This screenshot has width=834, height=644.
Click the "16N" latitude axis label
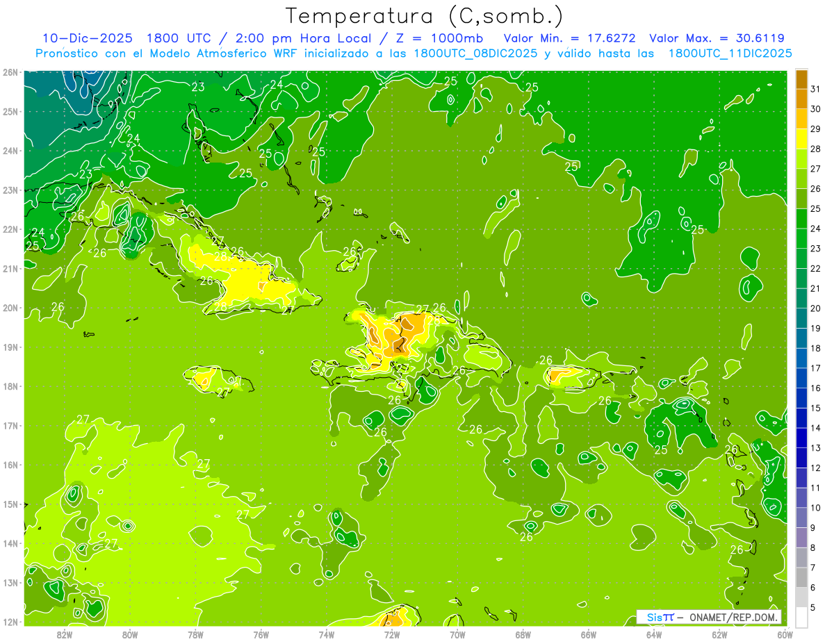10,465
